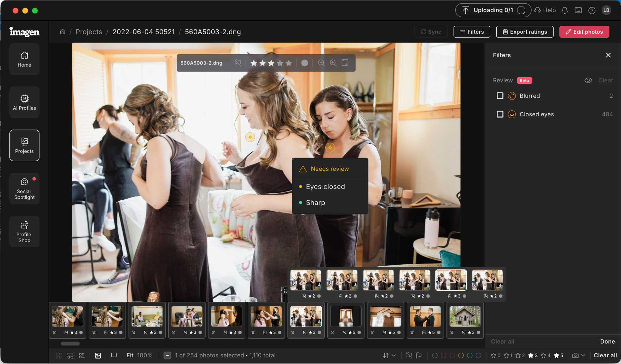The width and height of the screenshot is (621, 364).
Task: Open the notifications bell
Action: coord(565,10)
